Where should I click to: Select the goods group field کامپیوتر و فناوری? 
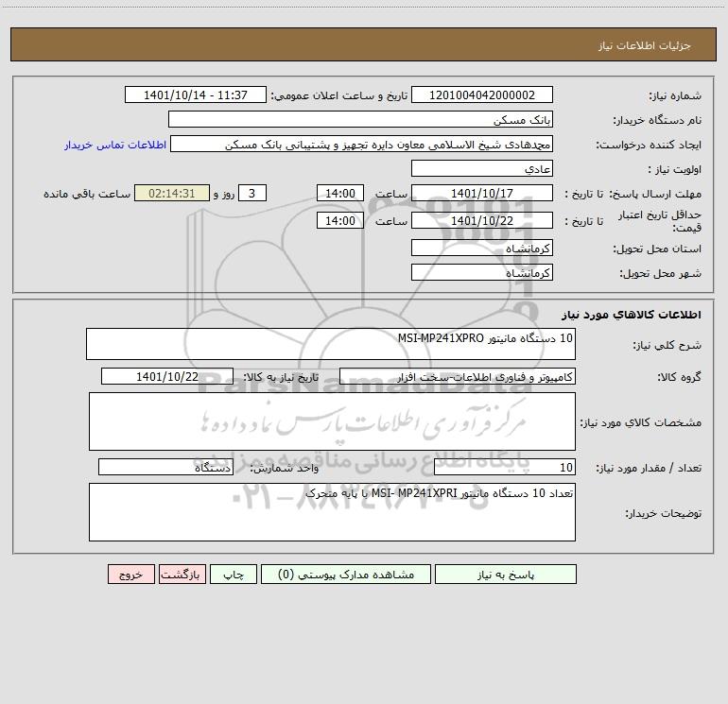tap(458, 376)
